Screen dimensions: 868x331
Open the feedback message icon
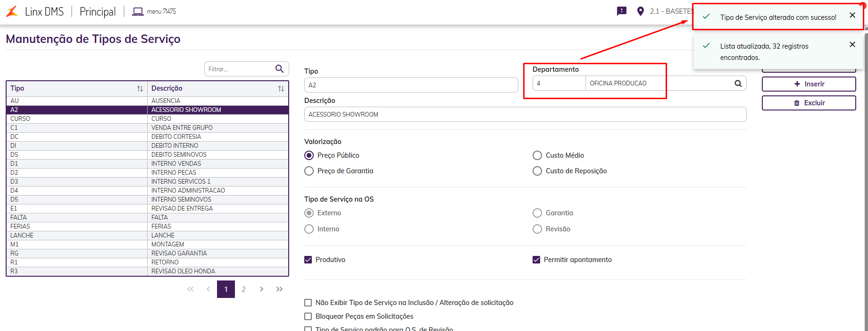622,11
